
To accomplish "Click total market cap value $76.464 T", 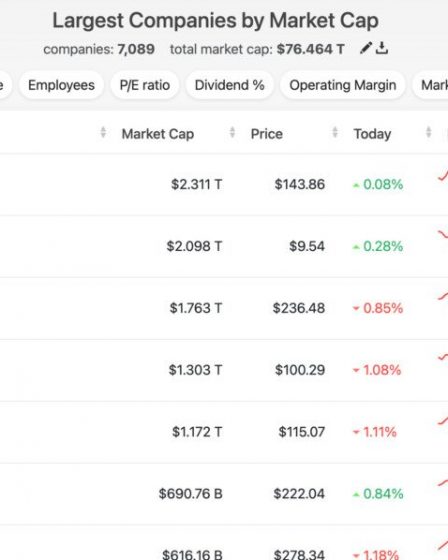I will pos(310,49).
